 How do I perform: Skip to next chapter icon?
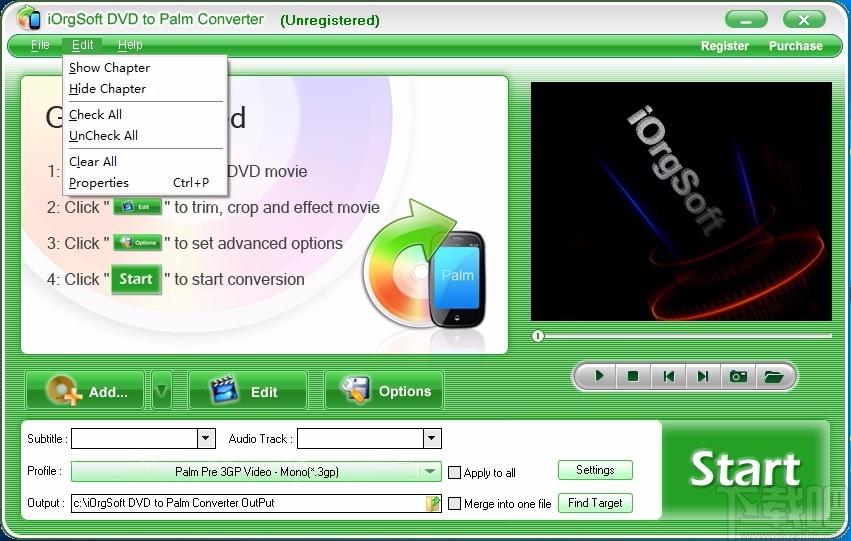pyautogui.click(x=703, y=375)
